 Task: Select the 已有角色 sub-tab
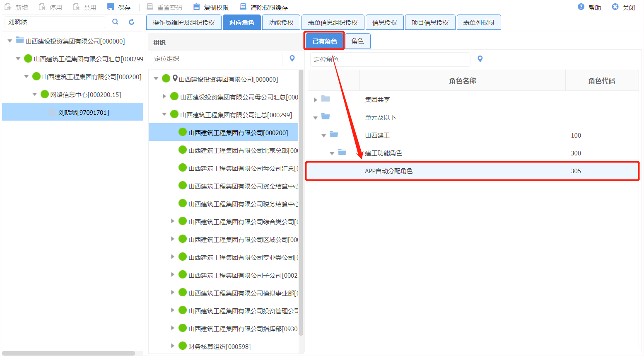pos(325,41)
